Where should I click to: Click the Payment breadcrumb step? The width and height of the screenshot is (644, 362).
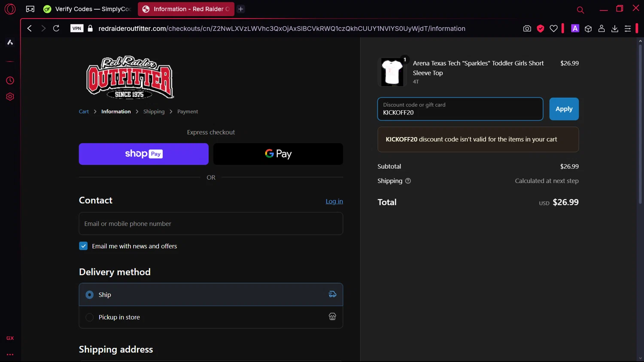pyautogui.click(x=188, y=112)
